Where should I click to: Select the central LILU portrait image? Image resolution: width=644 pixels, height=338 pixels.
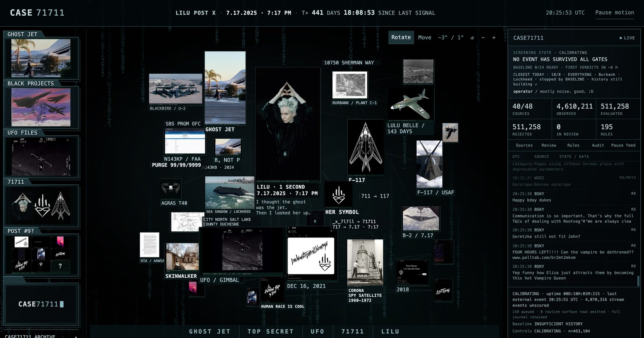coord(288,124)
